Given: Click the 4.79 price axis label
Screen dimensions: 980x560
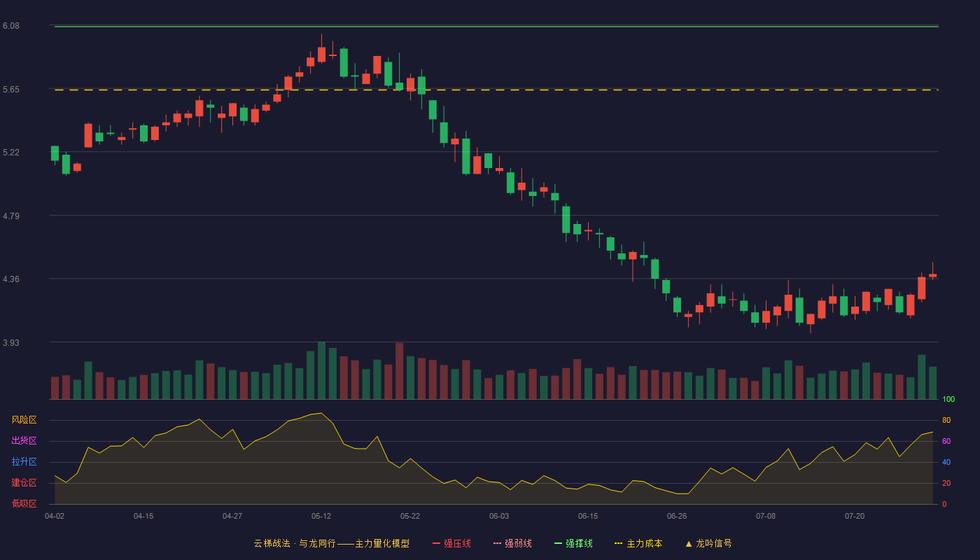Looking at the screenshot, I should click(x=11, y=216).
